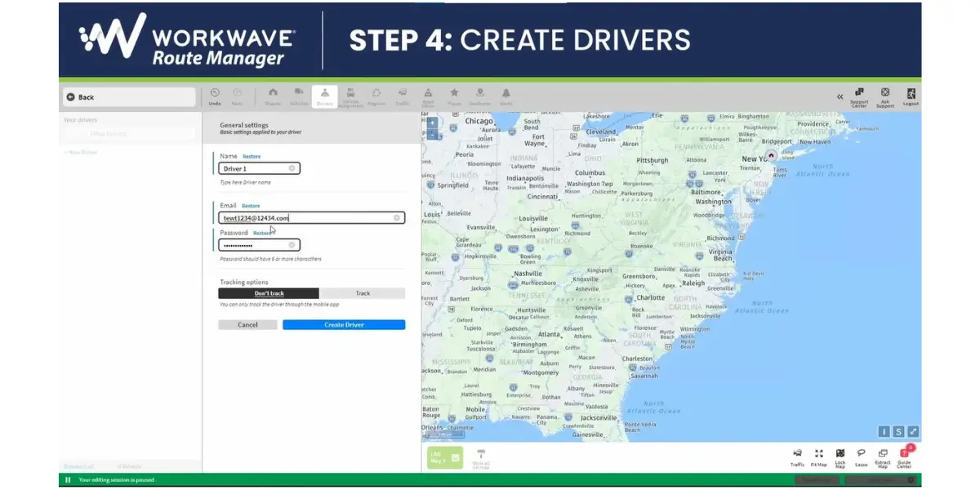Image resolution: width=980 pixels, height=490 pixels.
Task: Select the Drivers tab
Action: point(324,96)
